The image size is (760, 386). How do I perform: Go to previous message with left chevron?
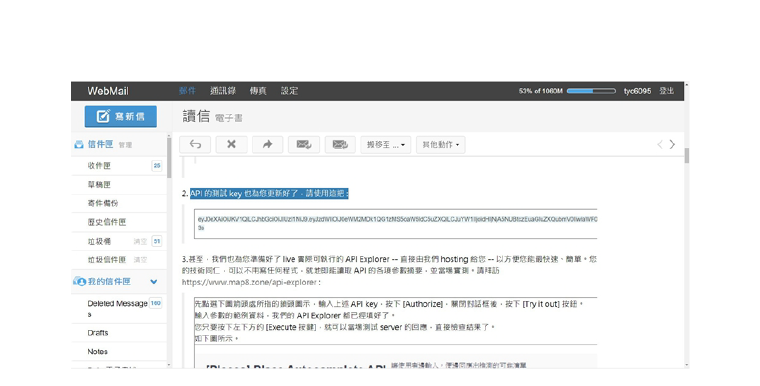(x=660, y=145)
